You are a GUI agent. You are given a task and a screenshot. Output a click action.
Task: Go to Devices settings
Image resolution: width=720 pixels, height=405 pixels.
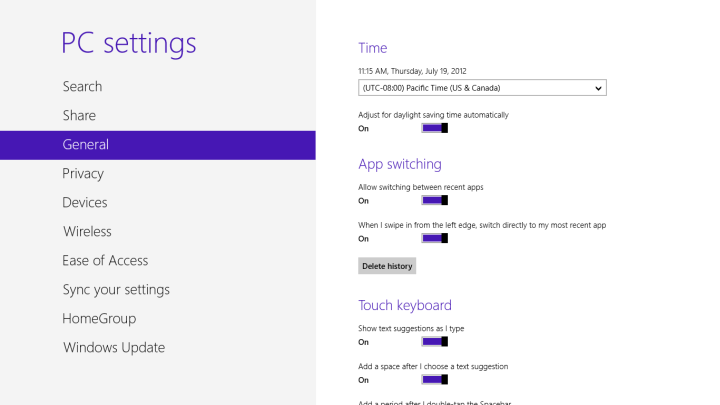click(85, 203)
